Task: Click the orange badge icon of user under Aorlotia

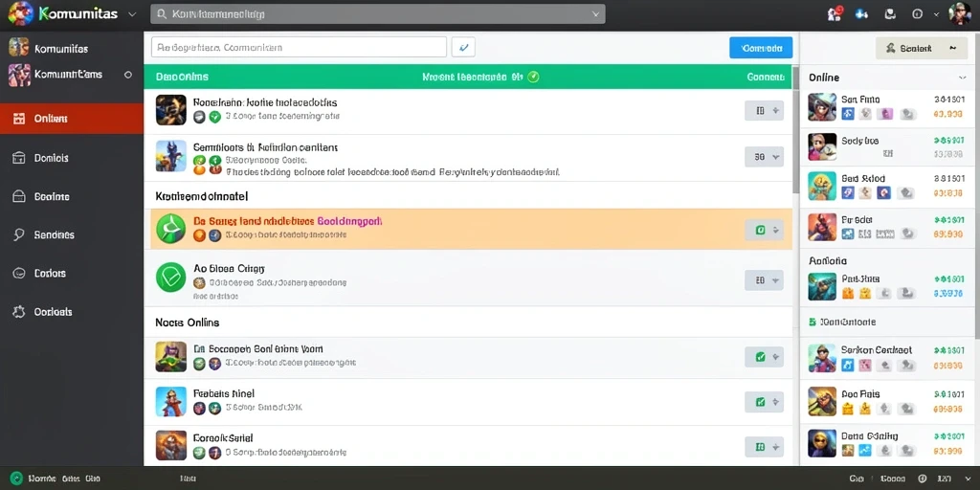Action: pyautogui.click(x=848, y=293)
